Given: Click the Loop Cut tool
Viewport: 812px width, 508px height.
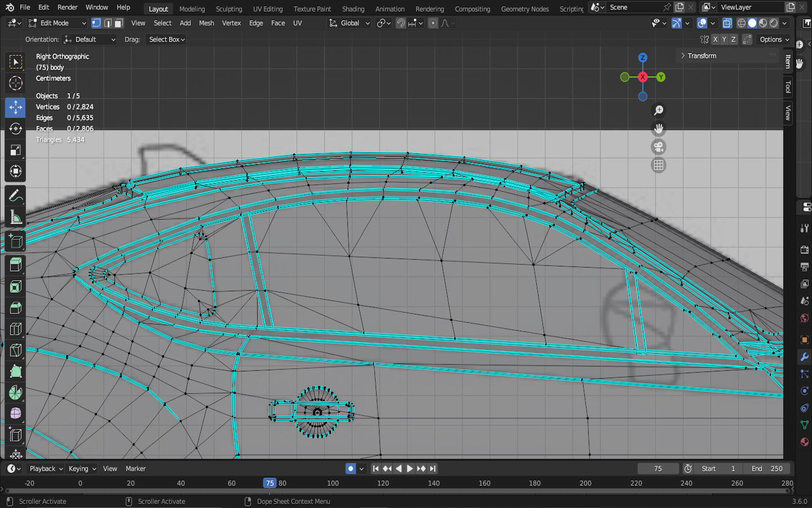Looking at the screenshot, I should [15, 329].
